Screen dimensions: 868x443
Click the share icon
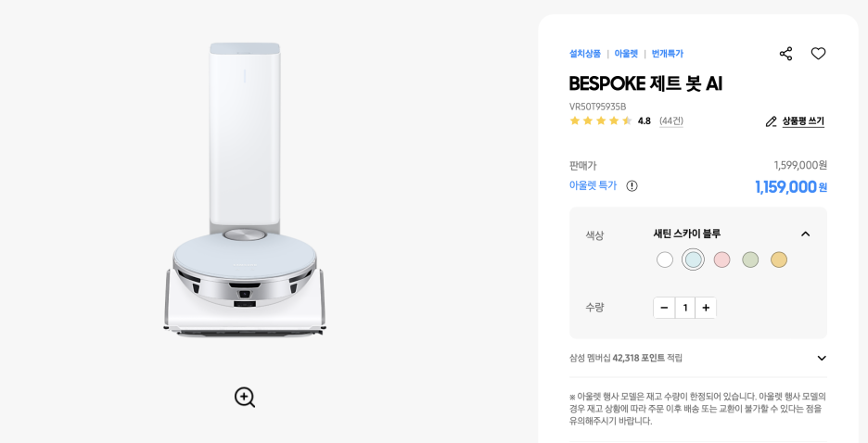point(785,54)
